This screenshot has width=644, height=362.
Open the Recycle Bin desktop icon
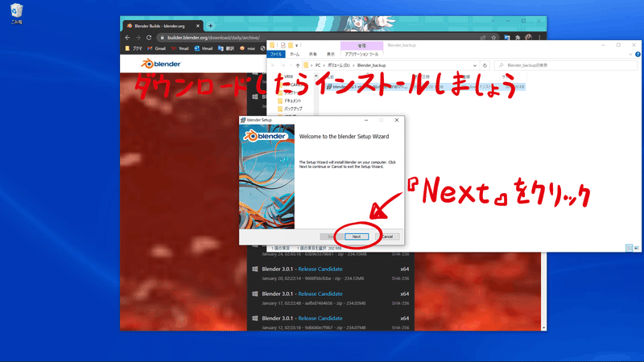point(16,14)
